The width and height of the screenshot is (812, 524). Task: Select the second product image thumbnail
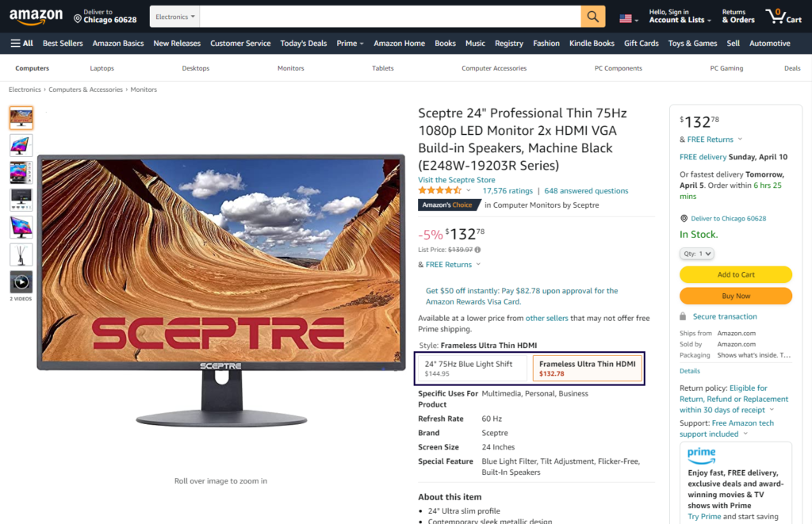(x=21, y=146)
